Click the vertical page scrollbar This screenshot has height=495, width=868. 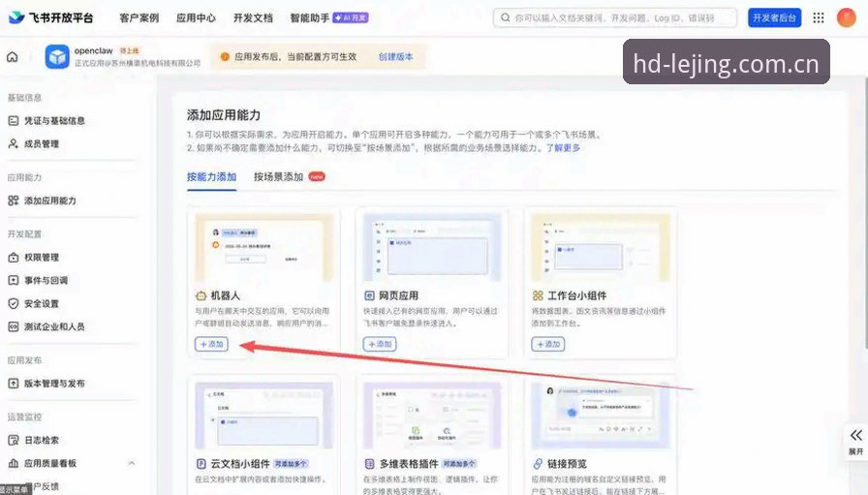tap(865, 213)
